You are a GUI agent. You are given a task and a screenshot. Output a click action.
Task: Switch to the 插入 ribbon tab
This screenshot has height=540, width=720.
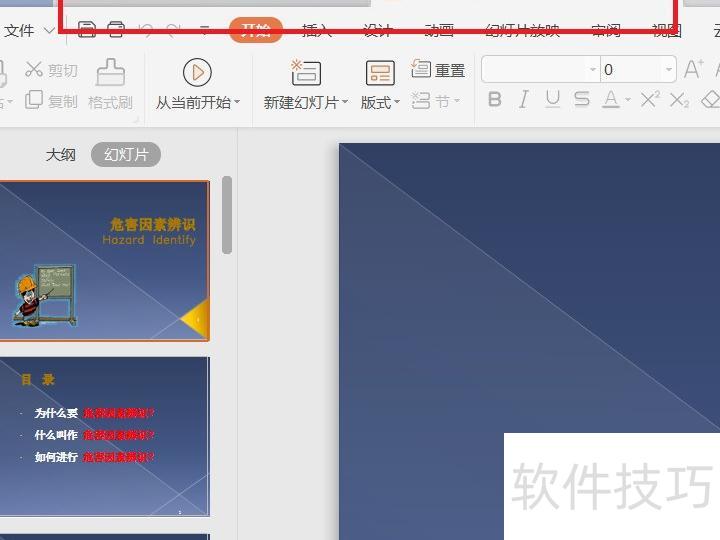[x=317, y=30]
